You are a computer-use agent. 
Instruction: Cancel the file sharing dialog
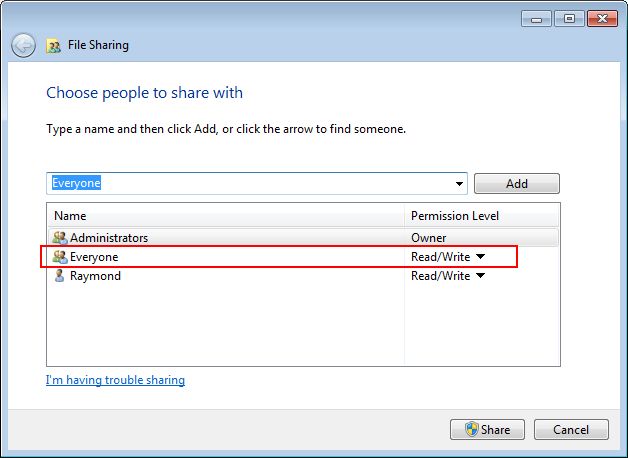pos(571,430)
